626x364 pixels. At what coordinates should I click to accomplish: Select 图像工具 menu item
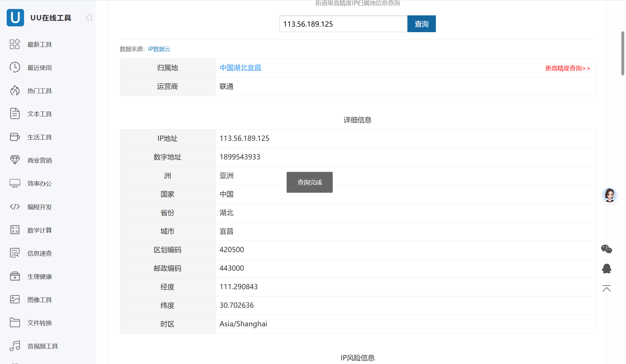click(x=39, y=300)
